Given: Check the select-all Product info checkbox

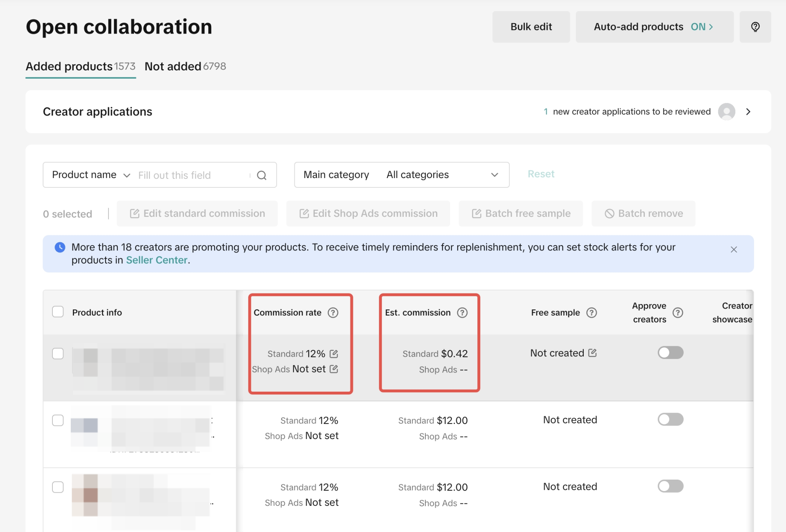Looking at the screenshot, I should click(x=58, y=312).
